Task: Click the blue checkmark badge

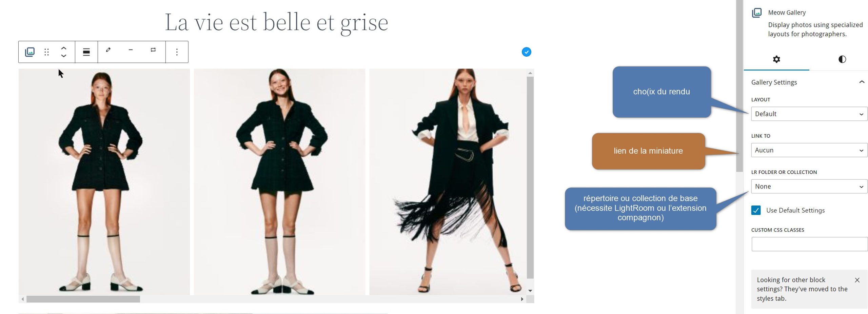Action: pyautogui.click(x=526, y=52)
